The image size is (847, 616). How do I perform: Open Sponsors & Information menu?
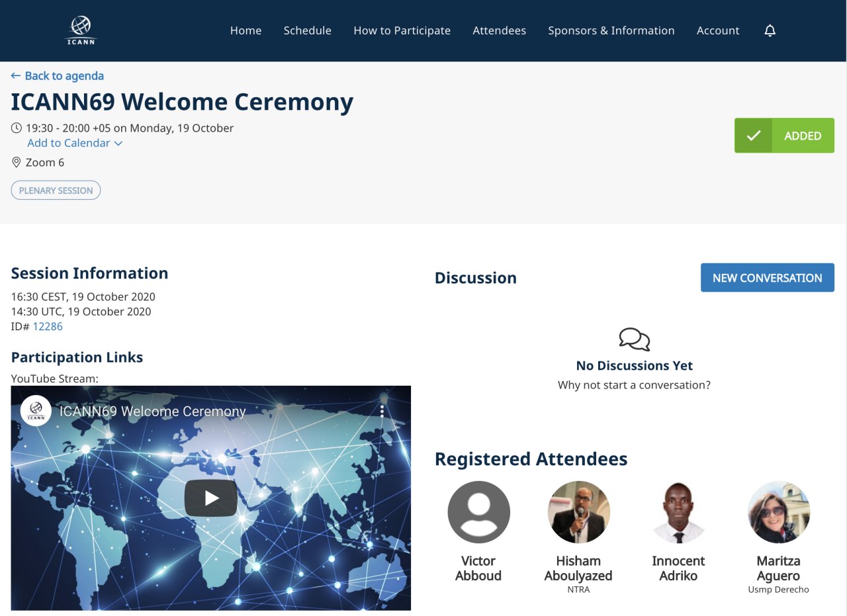click(x=611, y=30)
